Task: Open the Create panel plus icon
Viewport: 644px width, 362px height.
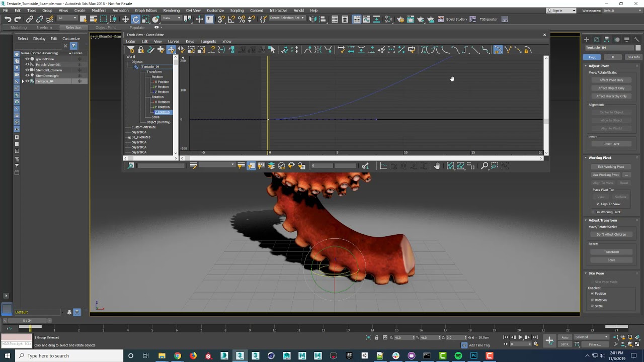Action: [x=586, y=39]
